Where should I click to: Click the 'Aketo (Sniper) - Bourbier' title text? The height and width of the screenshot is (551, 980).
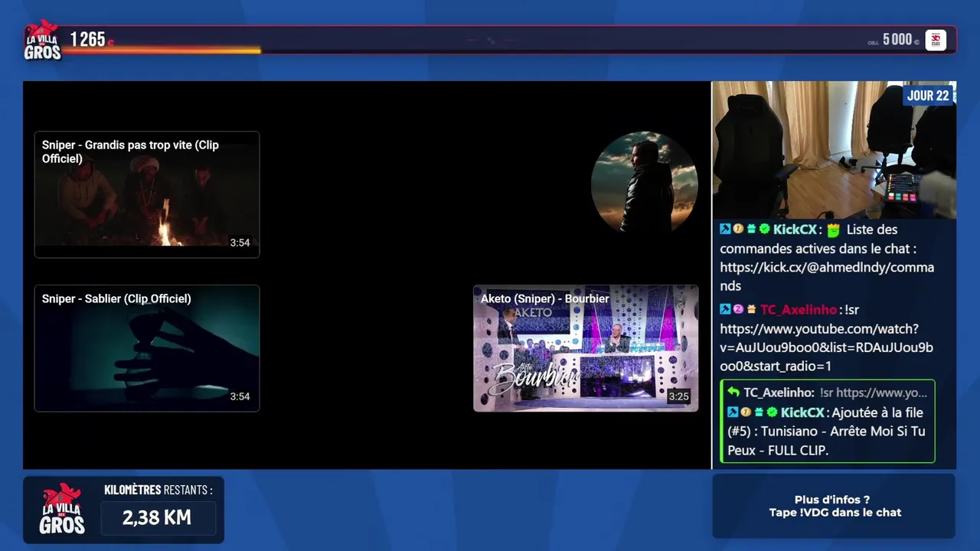click(x=544, y=298)
